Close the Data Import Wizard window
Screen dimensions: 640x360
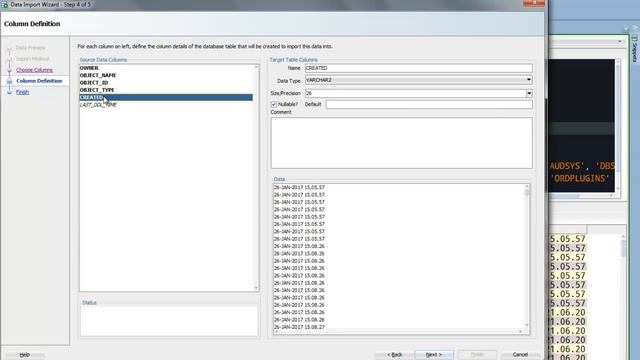(x=534, y=3)
